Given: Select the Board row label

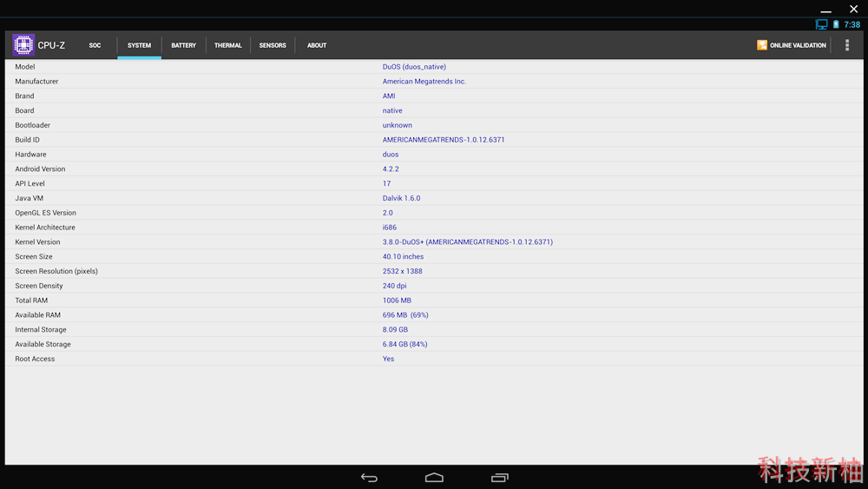Looking at the screenshot, I should click(24, 110).
